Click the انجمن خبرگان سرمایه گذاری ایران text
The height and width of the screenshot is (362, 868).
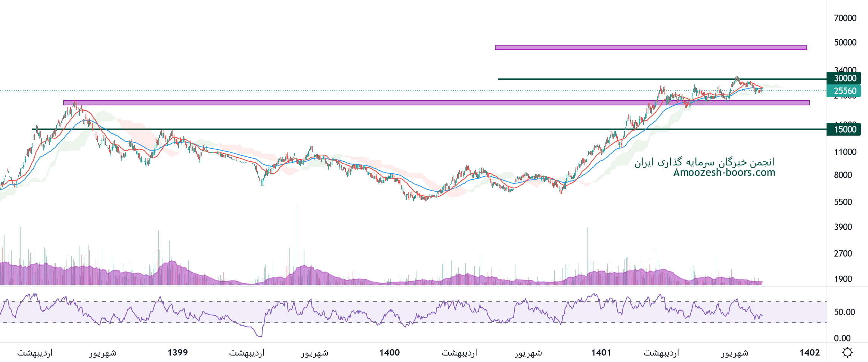click(x=704, y=162)
